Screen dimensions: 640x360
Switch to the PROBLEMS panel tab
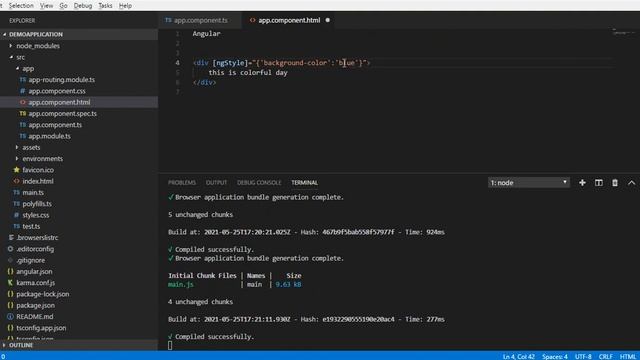(182, 182)
